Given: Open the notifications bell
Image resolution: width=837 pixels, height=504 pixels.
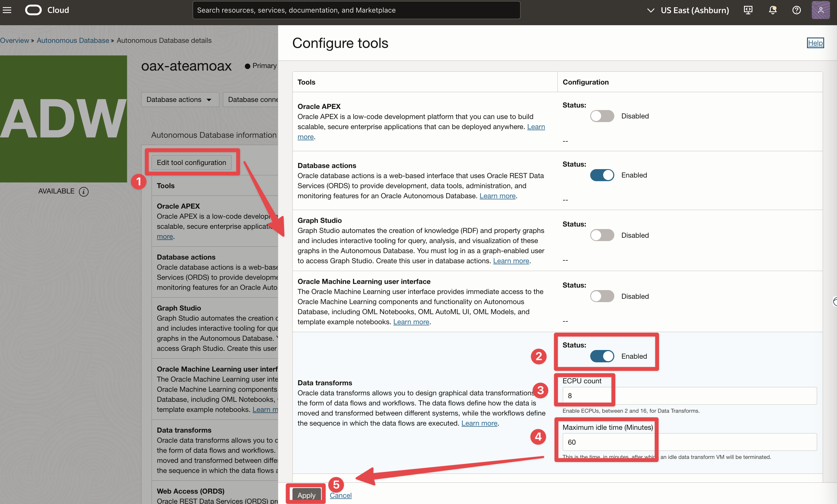Looking at the screenshot, I should (773, 10).
